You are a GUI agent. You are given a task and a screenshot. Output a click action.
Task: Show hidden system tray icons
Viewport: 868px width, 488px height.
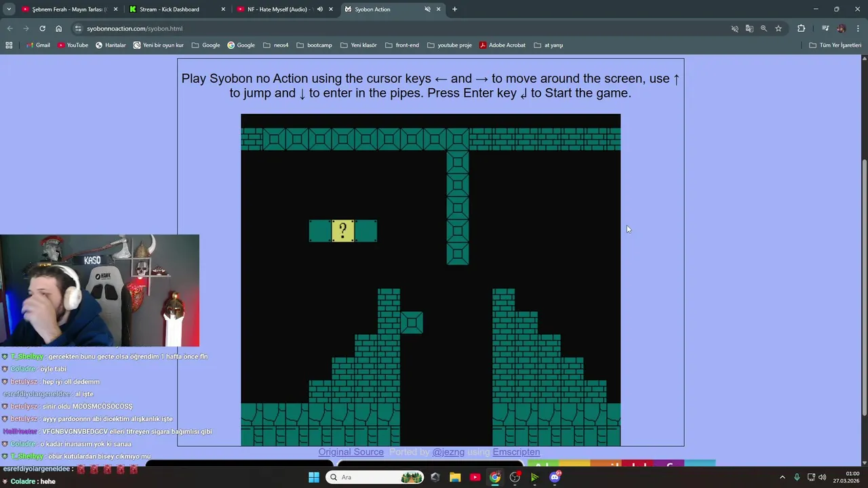(x=782, y=477)
